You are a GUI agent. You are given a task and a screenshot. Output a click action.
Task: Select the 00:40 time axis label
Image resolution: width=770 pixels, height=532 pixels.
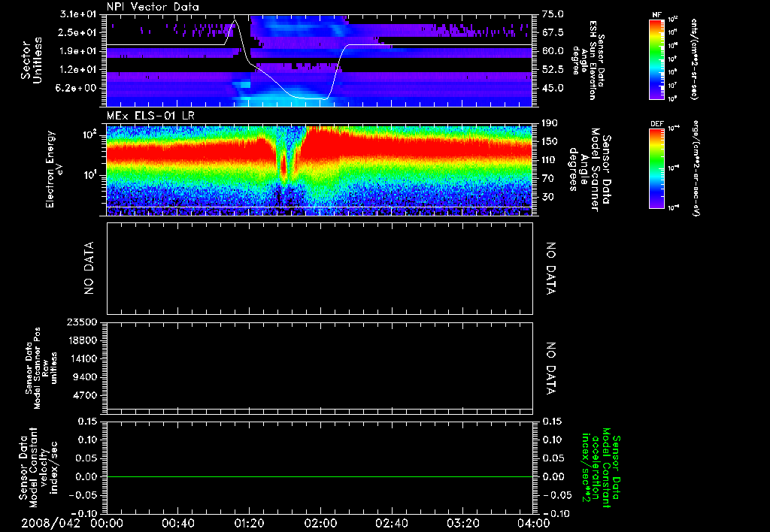coord(177,523)
